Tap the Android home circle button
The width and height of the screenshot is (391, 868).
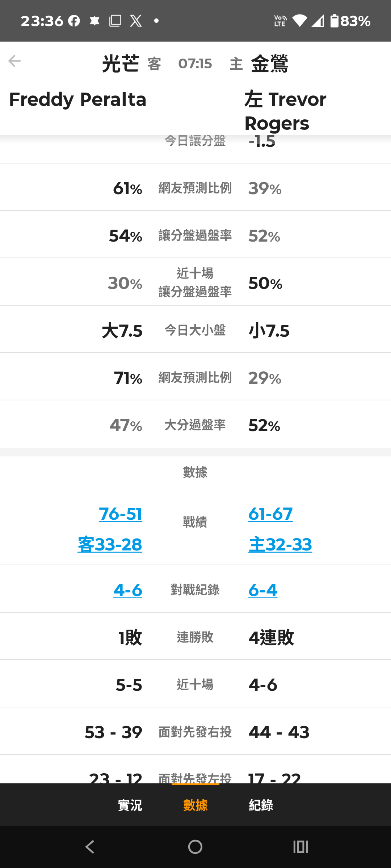pyautogui.click(x=195, y=847)
